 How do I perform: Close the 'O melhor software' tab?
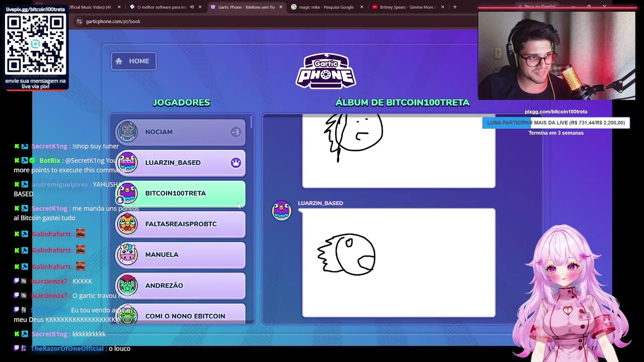click(x=200, y=7)
